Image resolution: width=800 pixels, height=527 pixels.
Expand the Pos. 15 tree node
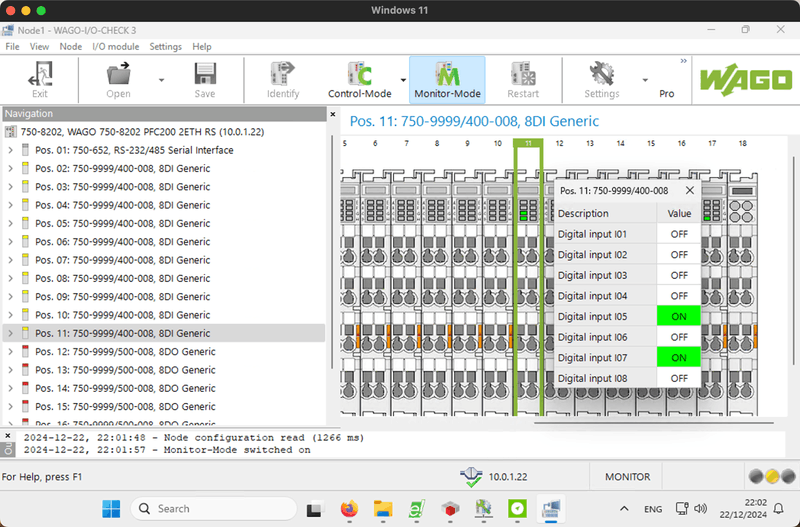coord(11,407)
